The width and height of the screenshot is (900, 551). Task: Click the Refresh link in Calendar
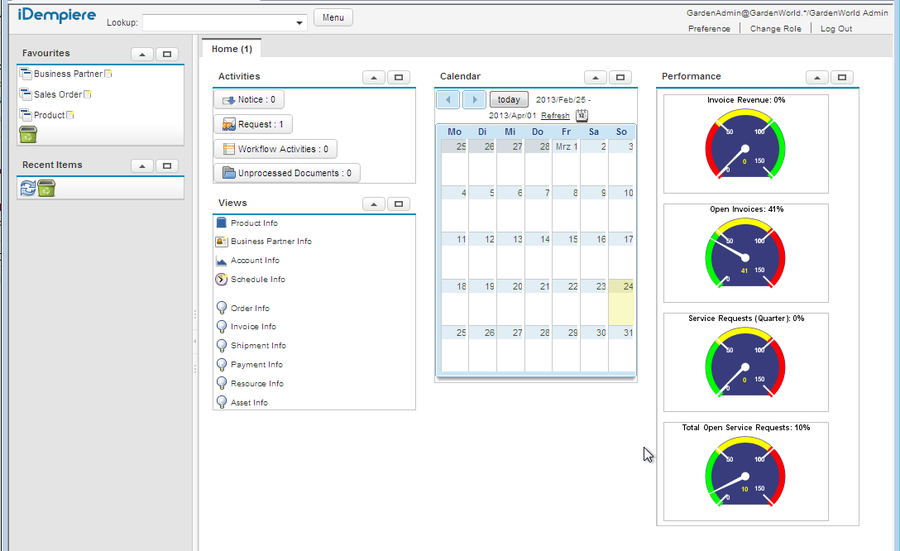click(x=555, y=116)
